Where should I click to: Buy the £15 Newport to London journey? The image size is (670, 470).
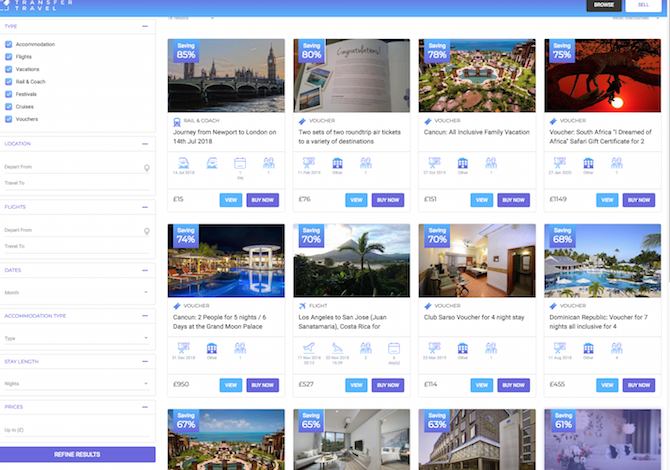coord(262,200)
